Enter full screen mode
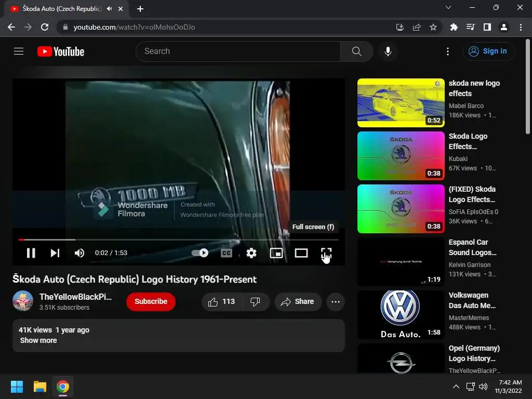 coord(326,253)
